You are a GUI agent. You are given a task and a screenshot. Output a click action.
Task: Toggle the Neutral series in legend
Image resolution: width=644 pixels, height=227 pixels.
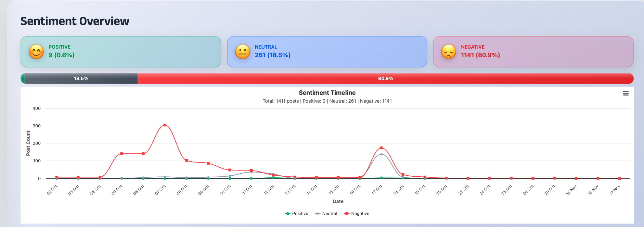[x=326, y=214]
